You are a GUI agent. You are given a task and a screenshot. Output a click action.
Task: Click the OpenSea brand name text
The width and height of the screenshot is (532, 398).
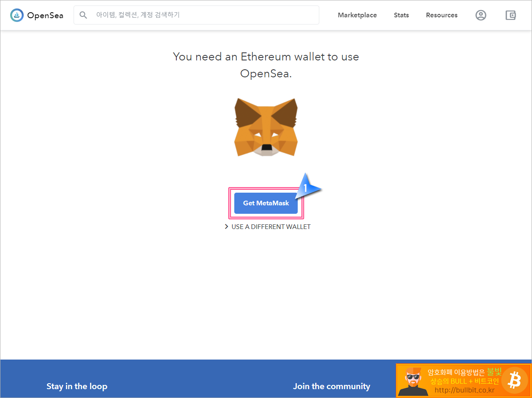point(45,16)
